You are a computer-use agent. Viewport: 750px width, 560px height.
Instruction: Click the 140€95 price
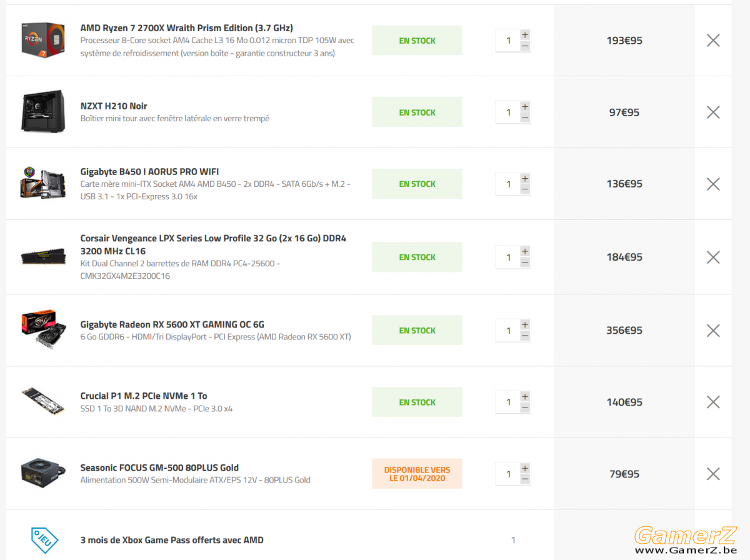pyautogui.click(x=624, y=402)
